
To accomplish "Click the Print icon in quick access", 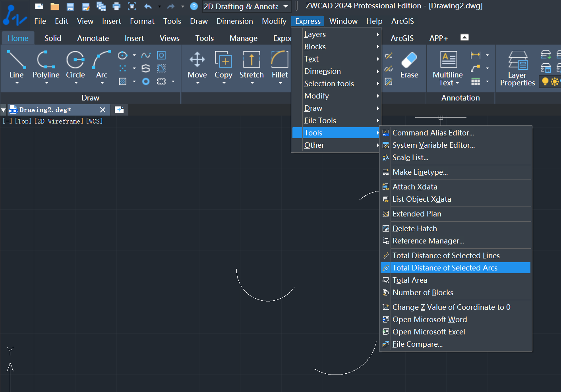I will (x=116, y=6).
